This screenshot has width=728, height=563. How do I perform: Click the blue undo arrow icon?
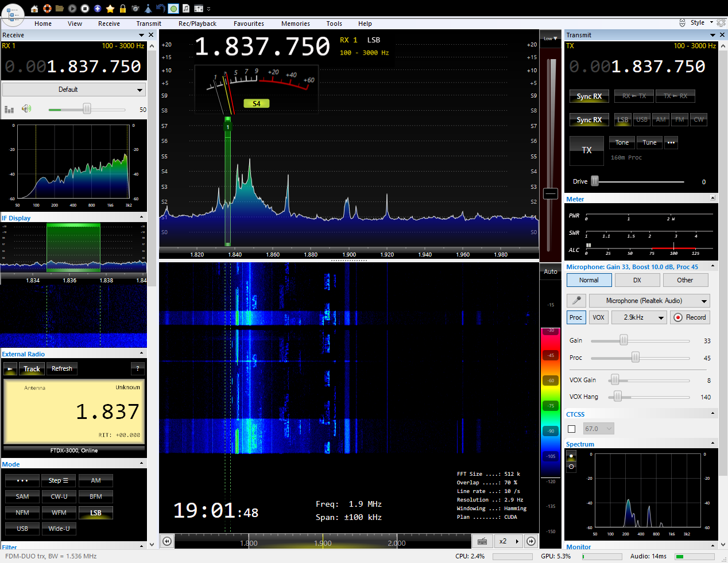click(161, 9)
